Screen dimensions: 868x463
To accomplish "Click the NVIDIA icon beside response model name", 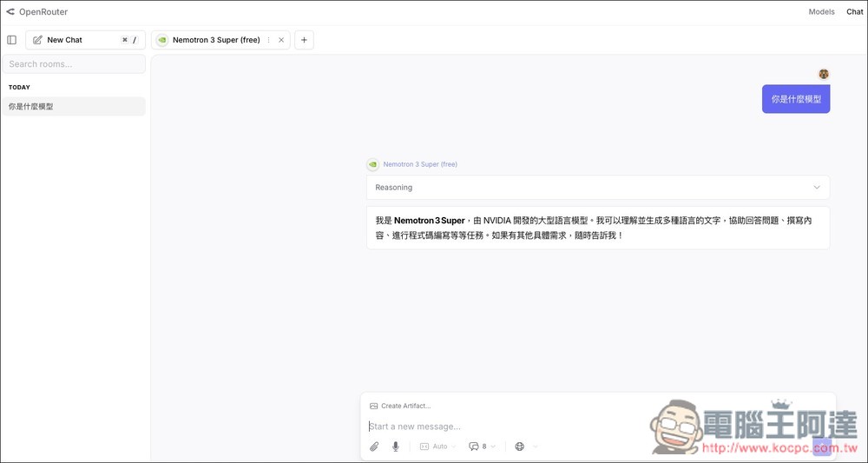I will (372, 164).
